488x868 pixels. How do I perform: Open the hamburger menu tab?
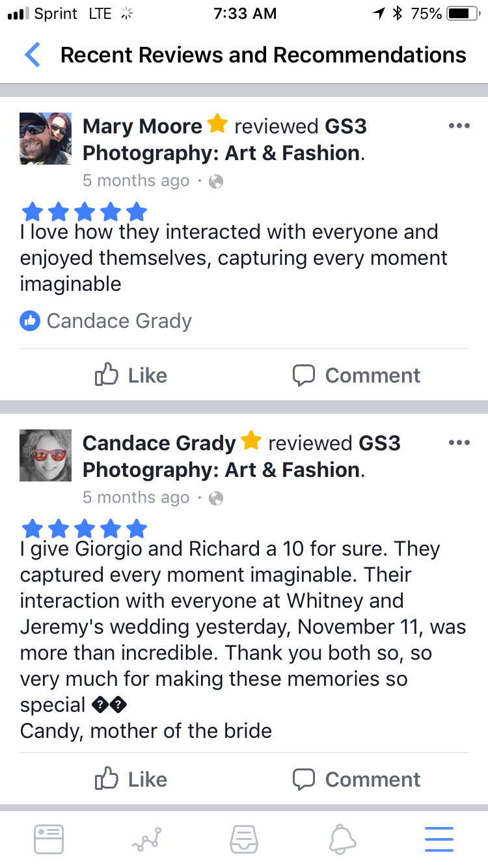tap(439, 839)
